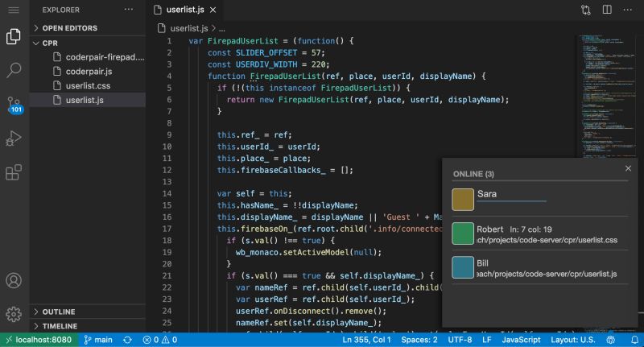
Task: Open the Explorer view in activity bar
Action: pyautogui.click(x=14, y=36)
